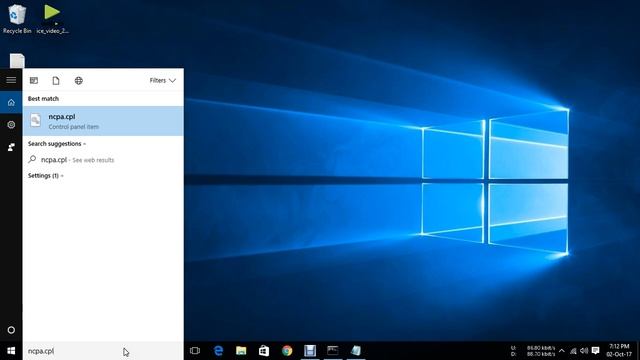The image size is (640, 360).
Task: Click the search box containing ncpa.cpl
Action: click(102, 351)
